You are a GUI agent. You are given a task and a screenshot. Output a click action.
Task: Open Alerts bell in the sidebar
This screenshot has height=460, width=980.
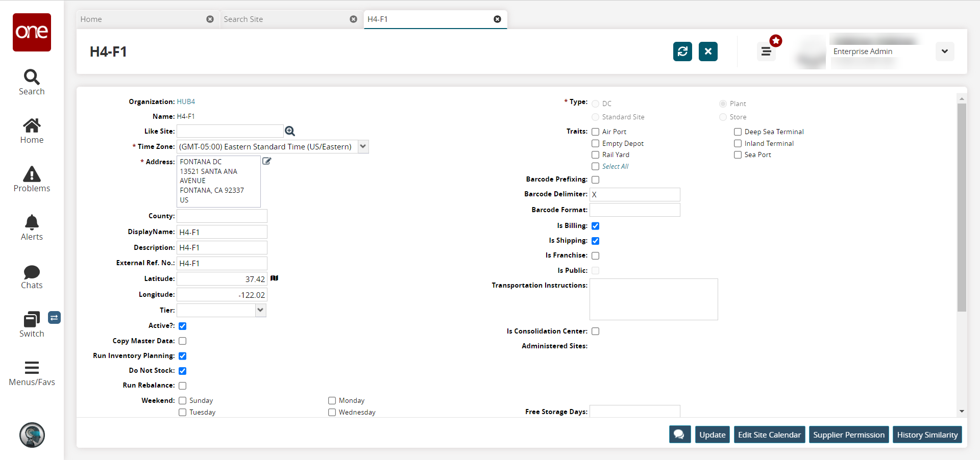point(32,227)
